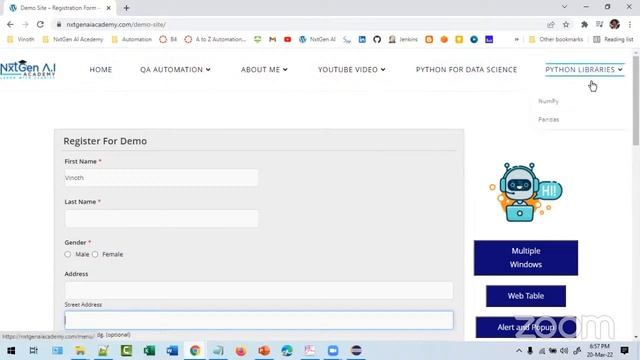Open the Windows Start menu
640x360 pixels.
pos(11,350)
